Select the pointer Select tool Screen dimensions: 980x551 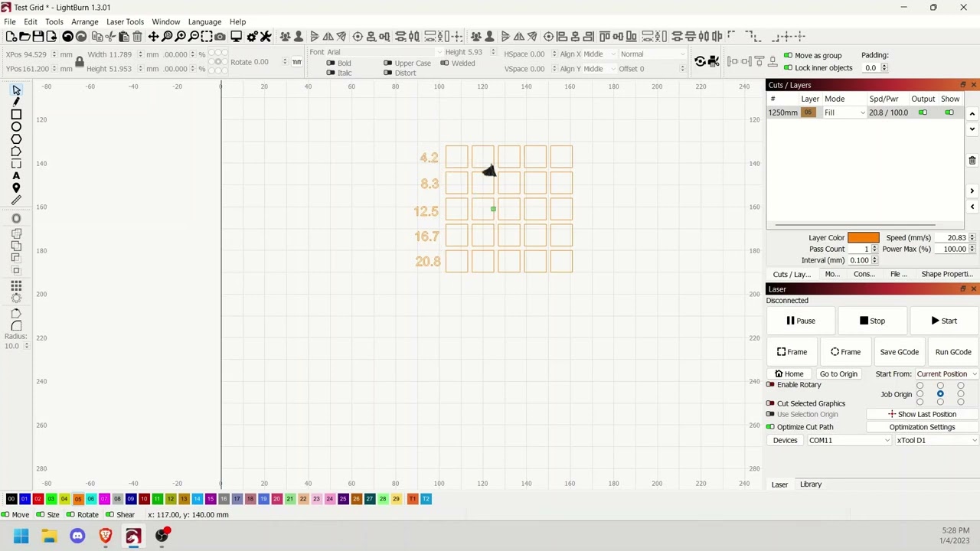click(16, 90)
